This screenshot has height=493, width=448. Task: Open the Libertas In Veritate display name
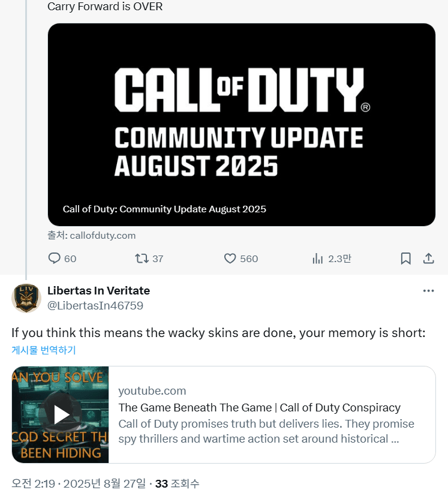pos(98,290)
